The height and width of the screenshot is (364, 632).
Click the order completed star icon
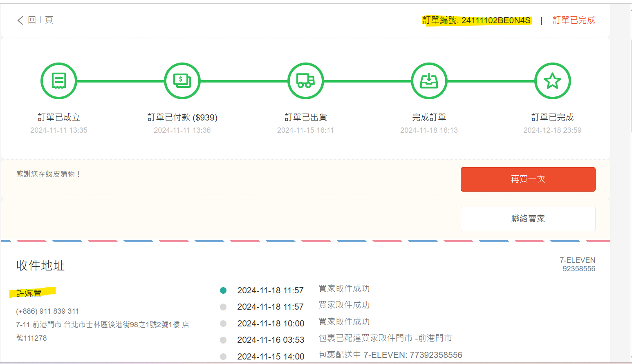coord(552,81)
